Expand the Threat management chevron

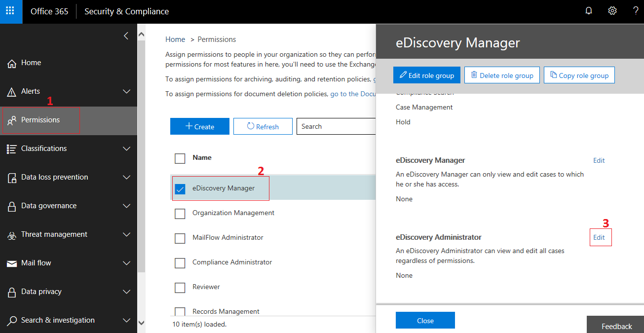coord(126,235)
